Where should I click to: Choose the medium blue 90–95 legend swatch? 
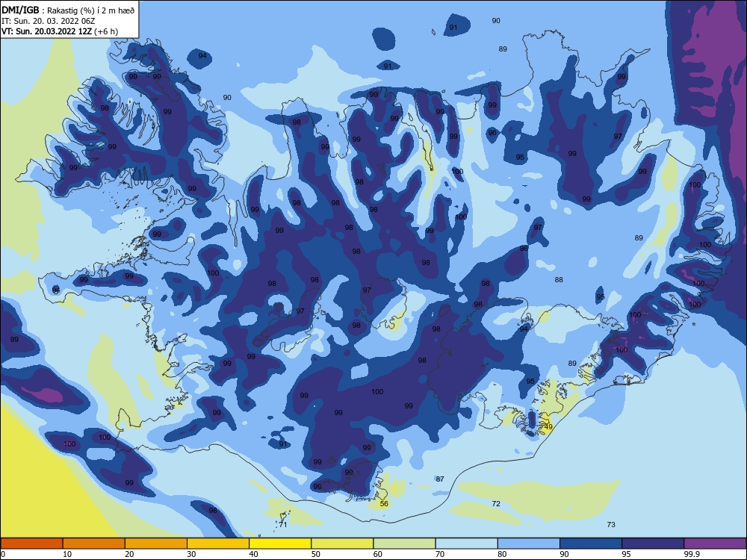(x=591, y=544)
